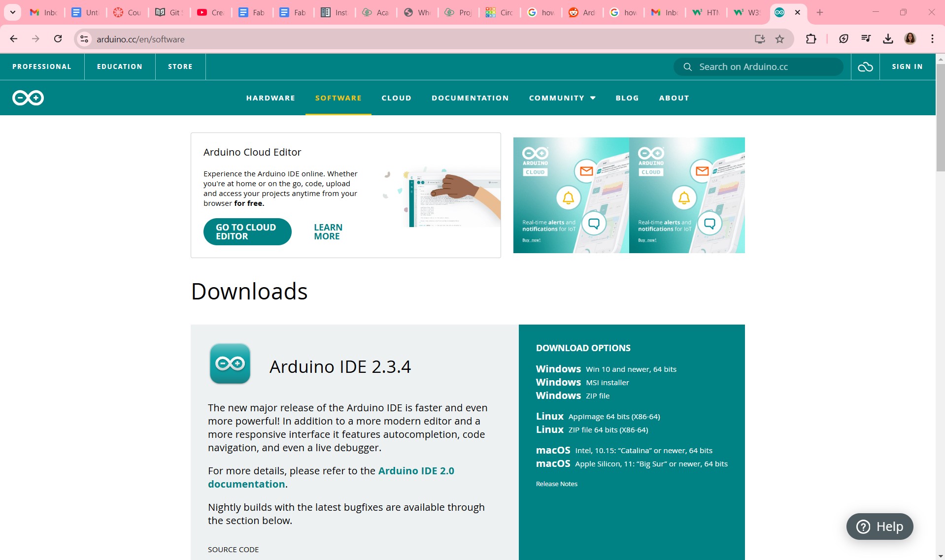
Task: Click the browser back arrow
Action: click(14, 39)
